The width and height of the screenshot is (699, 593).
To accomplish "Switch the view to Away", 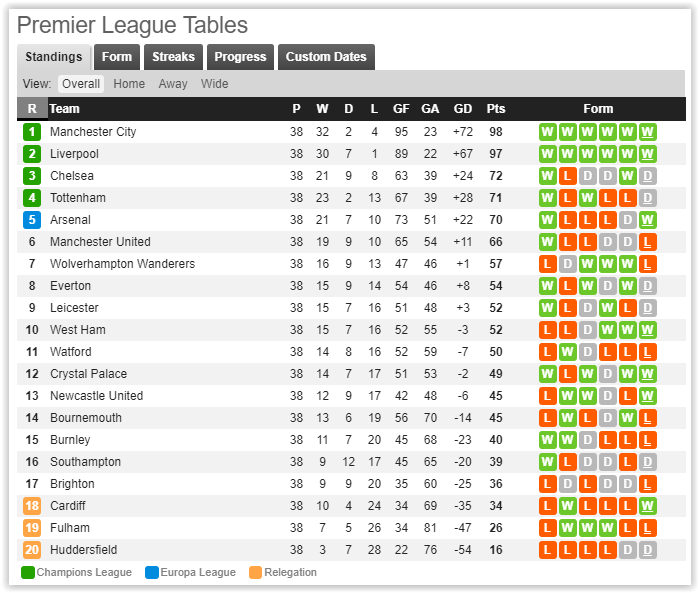I will [x=172, y=84].
